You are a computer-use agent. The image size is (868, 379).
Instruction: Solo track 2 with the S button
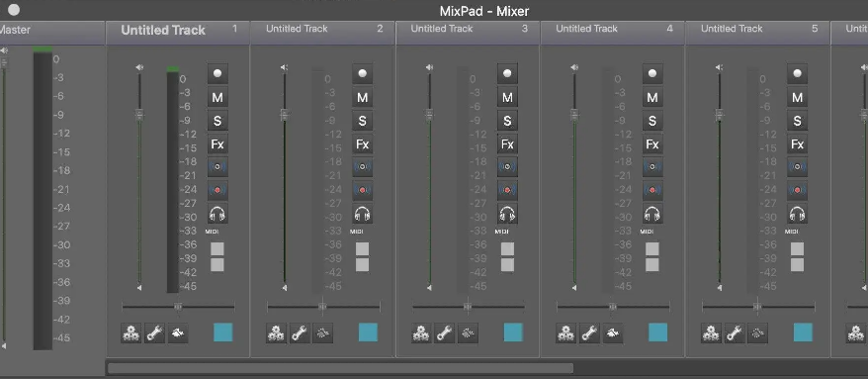coord(362,121)
